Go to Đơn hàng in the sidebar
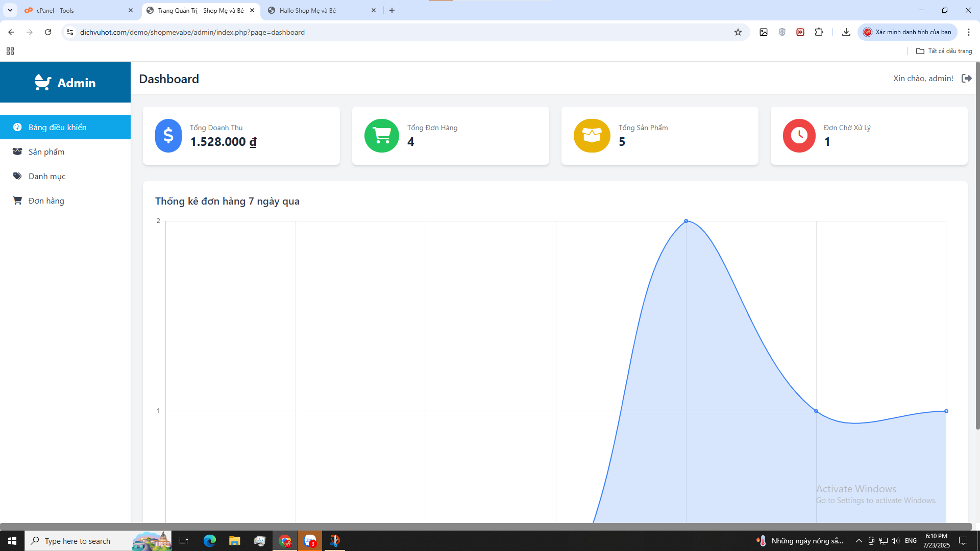This screenshot has height=551, width=980. pos(46,201)
